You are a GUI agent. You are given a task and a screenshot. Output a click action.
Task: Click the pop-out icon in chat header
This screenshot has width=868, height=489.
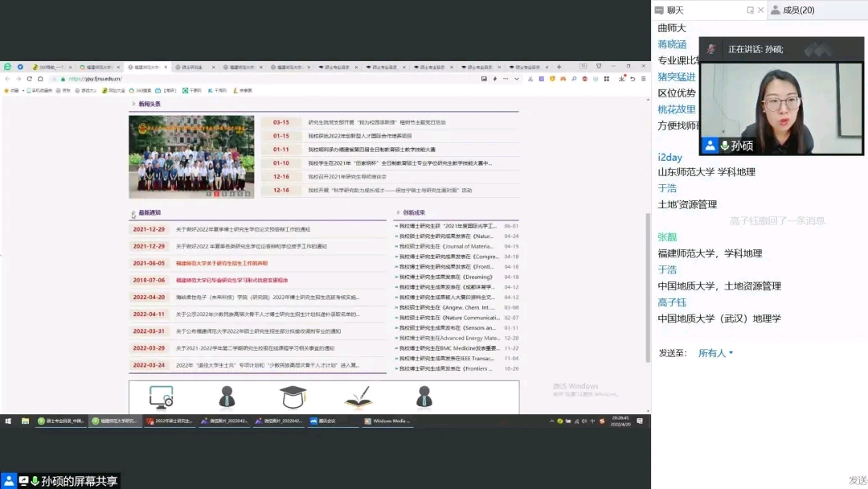pyautogui.click(x=750, y=10)
